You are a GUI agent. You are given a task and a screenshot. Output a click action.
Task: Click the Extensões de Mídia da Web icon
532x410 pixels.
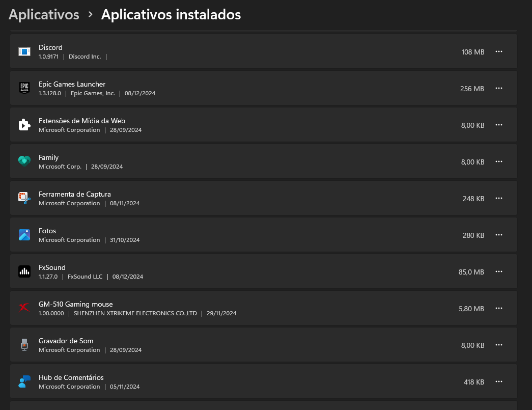(24, 125)
